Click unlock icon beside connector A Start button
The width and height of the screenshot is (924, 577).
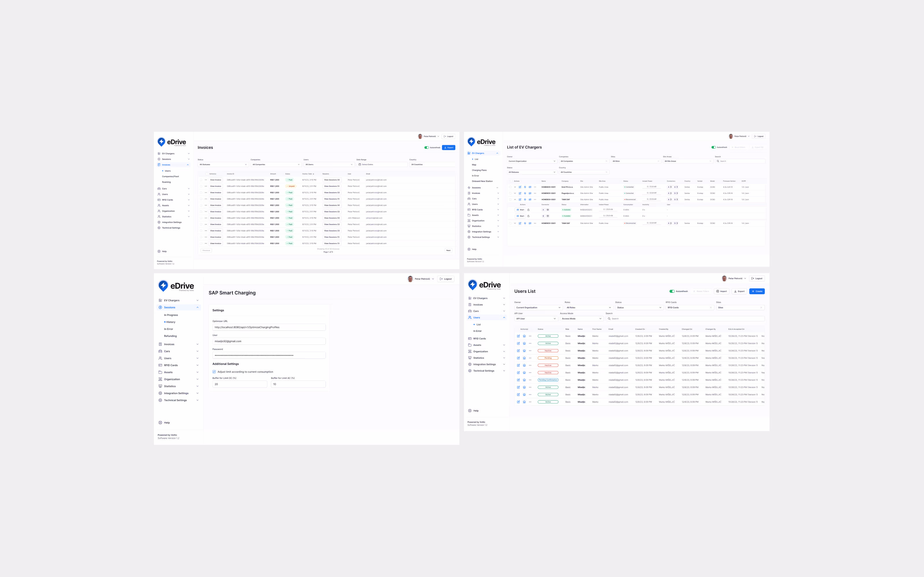point(528,210)
